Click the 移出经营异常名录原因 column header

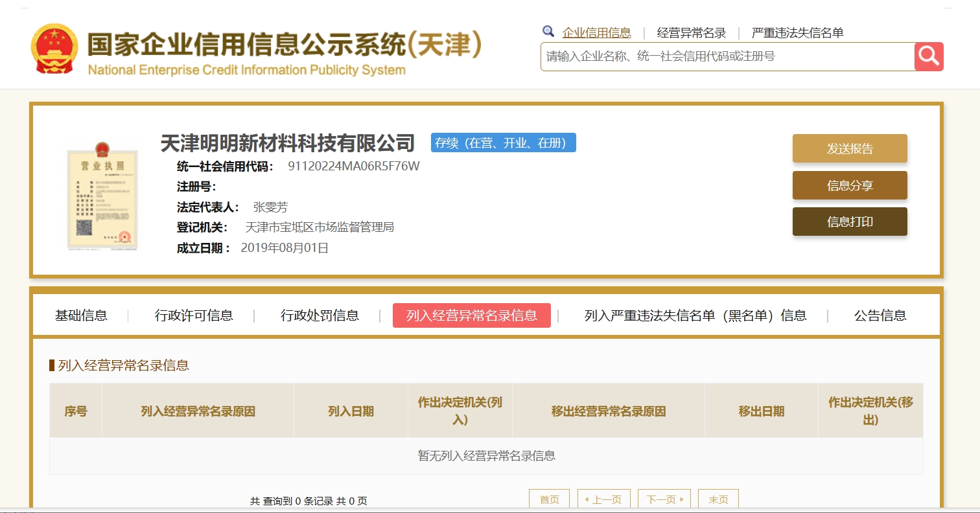click(x=609, y=411)
